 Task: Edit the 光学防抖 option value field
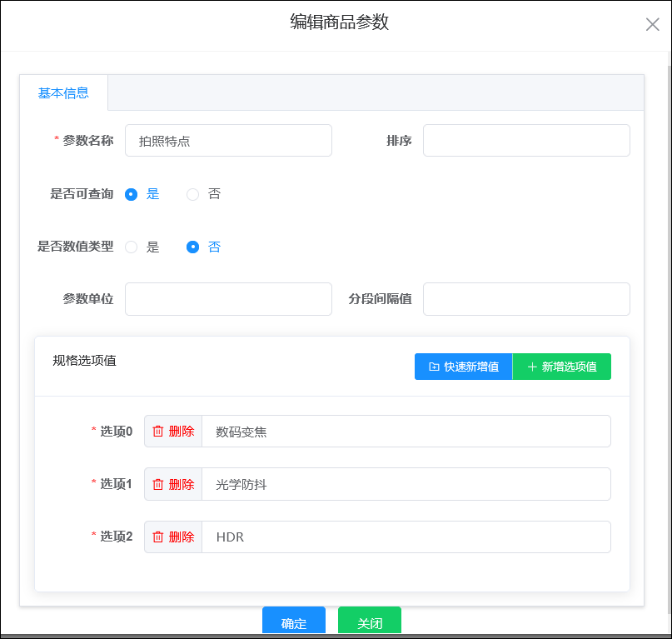(406, 484)
